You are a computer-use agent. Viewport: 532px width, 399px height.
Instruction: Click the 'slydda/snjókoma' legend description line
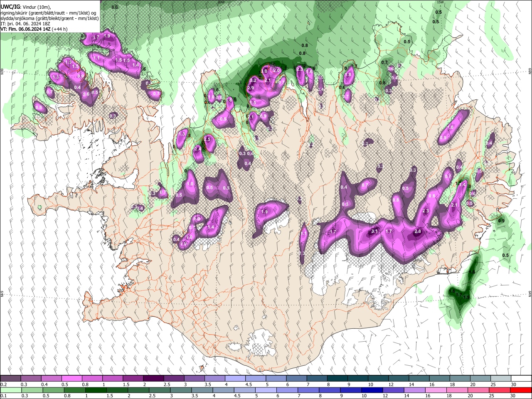click(49, 18)
